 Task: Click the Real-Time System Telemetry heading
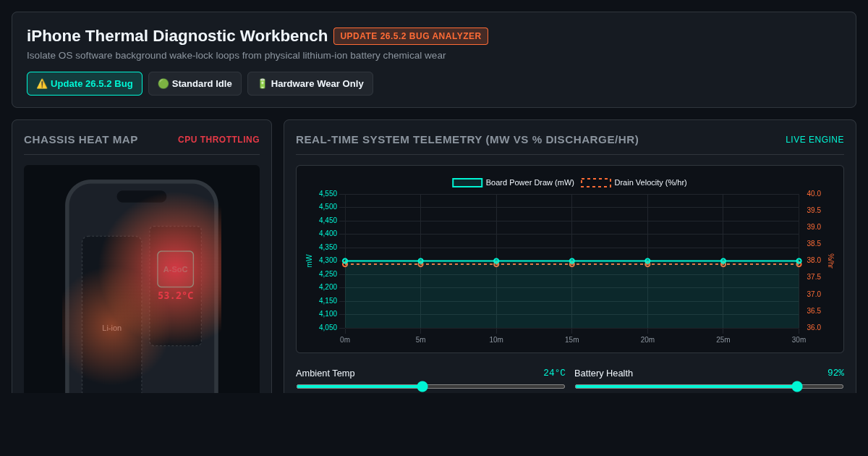tap(467, 140)
